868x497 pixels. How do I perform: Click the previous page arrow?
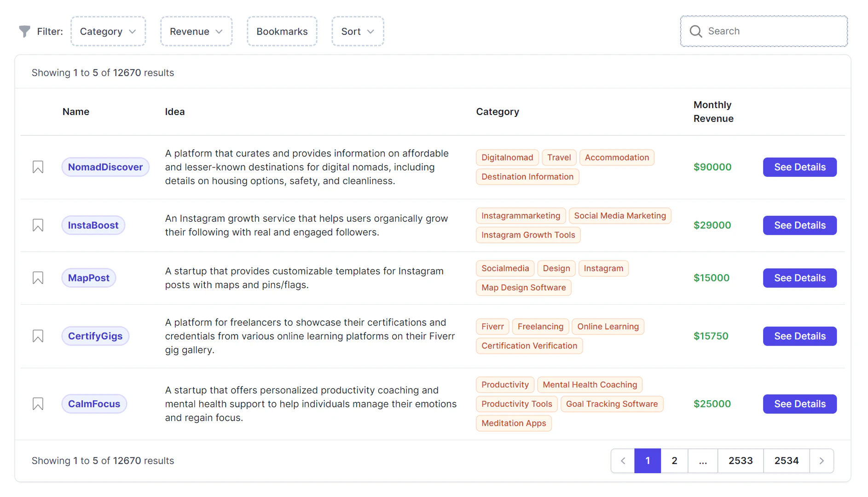(x=623, y=460)
